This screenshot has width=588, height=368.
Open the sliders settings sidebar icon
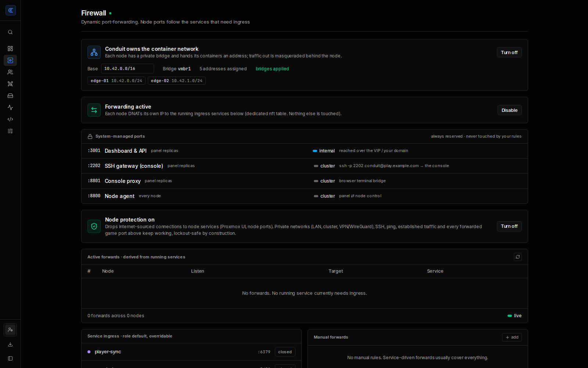click(10, 131)
